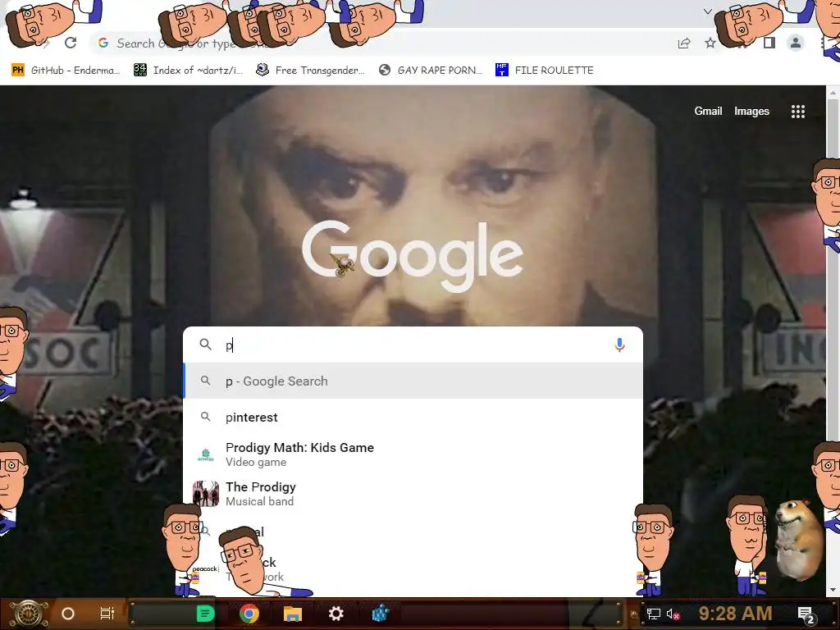Open the GitHub - Enderma... bookmark
The height and width of the screenshot is (630, 840).
pos(66,71)
